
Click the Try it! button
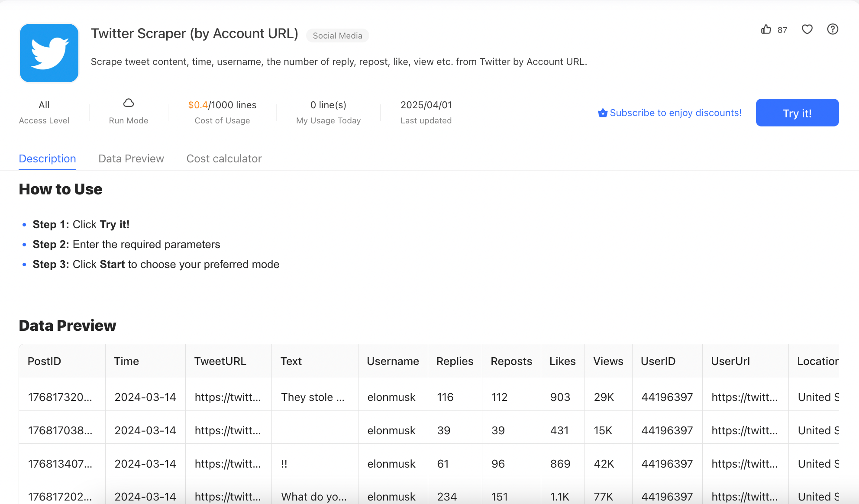[797, 113]
